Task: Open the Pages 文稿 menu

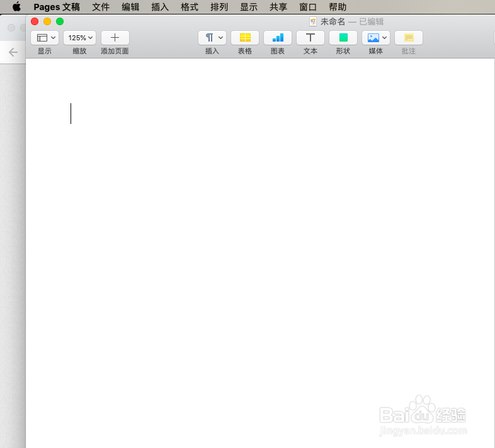Action: [57, 7]
